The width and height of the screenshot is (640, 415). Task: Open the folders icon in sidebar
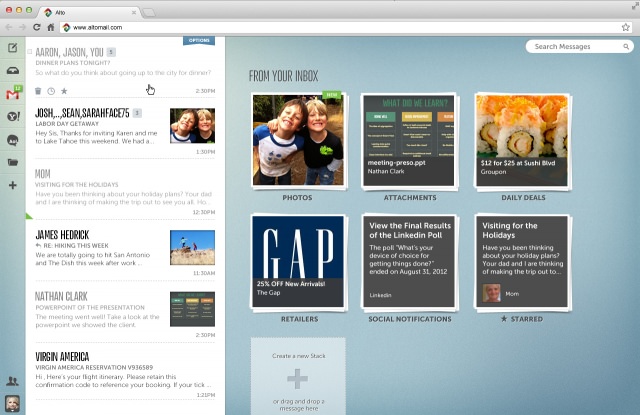12,162
